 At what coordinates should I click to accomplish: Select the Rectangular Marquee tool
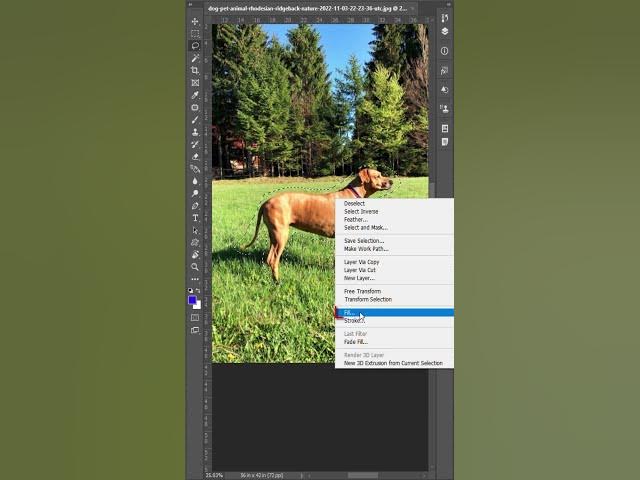pyautogui.click(x=195, y=33)
